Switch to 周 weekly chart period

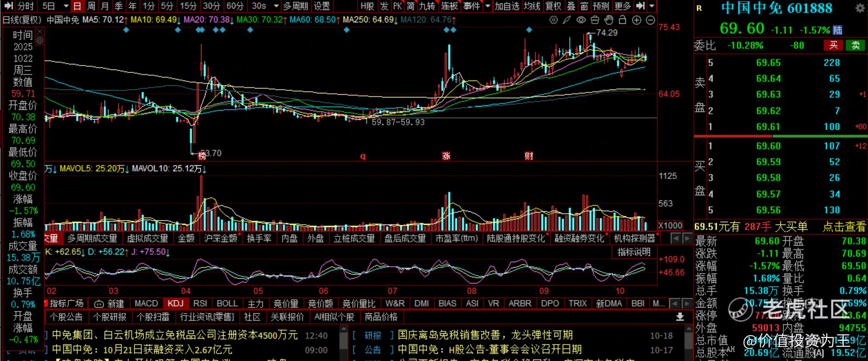click(x=91, y=6)
